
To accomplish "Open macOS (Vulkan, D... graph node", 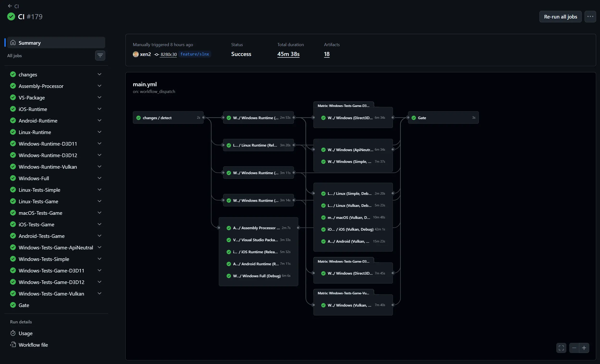I will (x=353, y=217).
